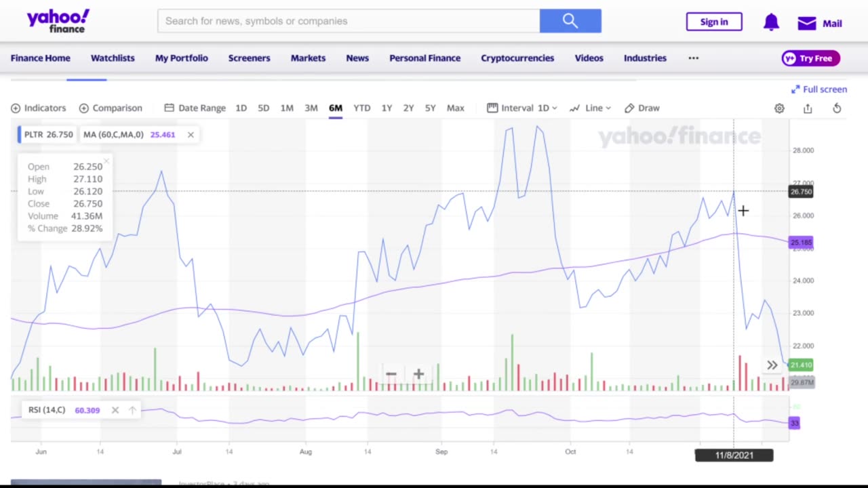The width and height of the screenshot is (868, 488).
Task: Click the Mail text link
Action: click(x=832, y=23)
